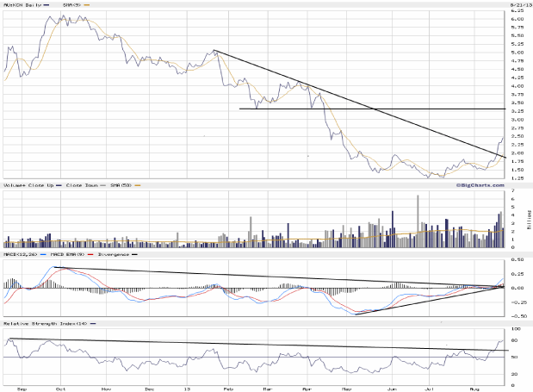The image size is (533, 392).
Task: Click the 1.25 price axis label
Action: click(x=517, y=178)
